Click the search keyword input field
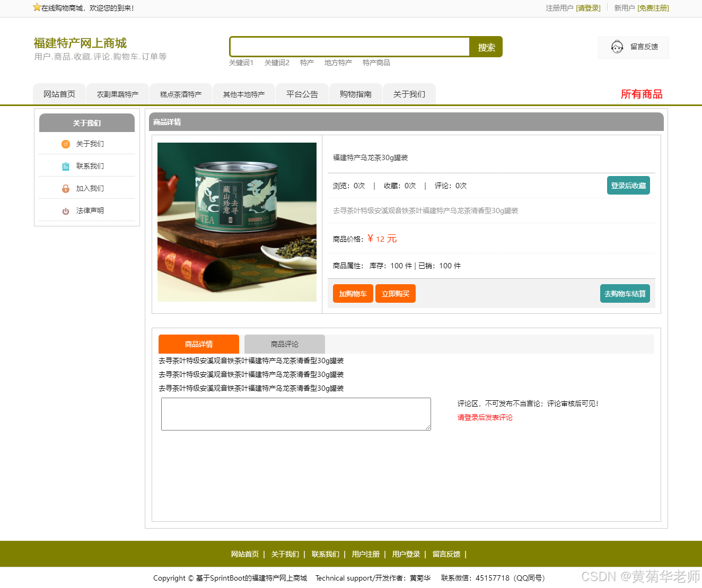This screenshot has width=702, height=588. [x=350, y=47]
